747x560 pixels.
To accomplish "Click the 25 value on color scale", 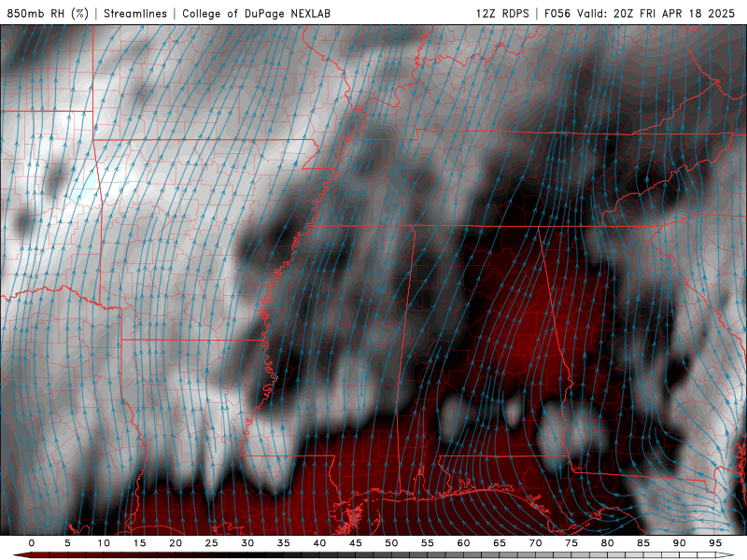I will pyautogui.click(x=212, y=543).
